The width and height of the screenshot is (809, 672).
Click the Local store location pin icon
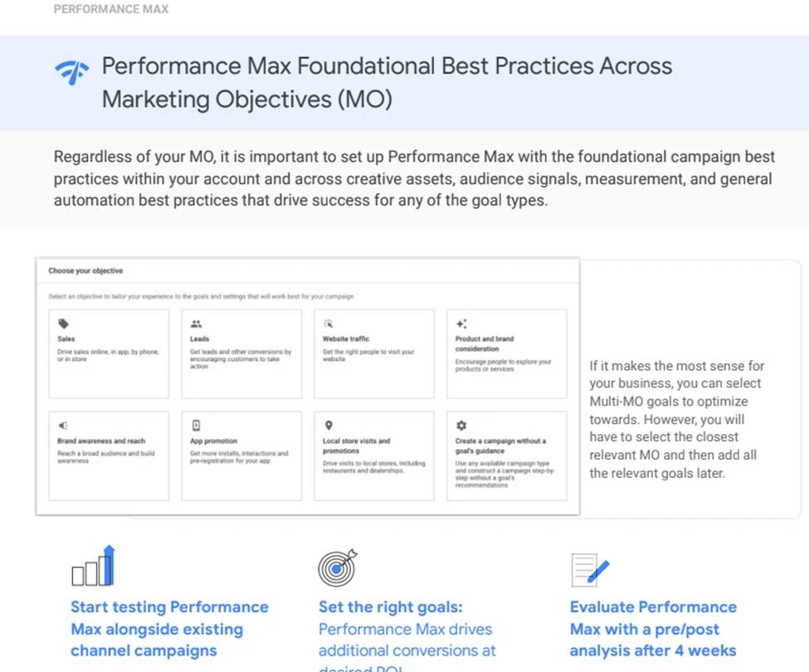tap(329, 426)
